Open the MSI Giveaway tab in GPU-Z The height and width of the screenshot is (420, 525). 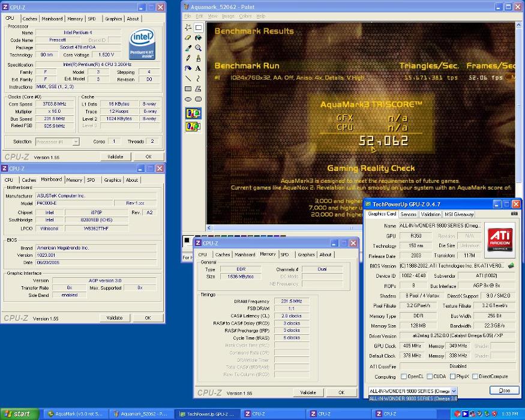pos(459,214)
